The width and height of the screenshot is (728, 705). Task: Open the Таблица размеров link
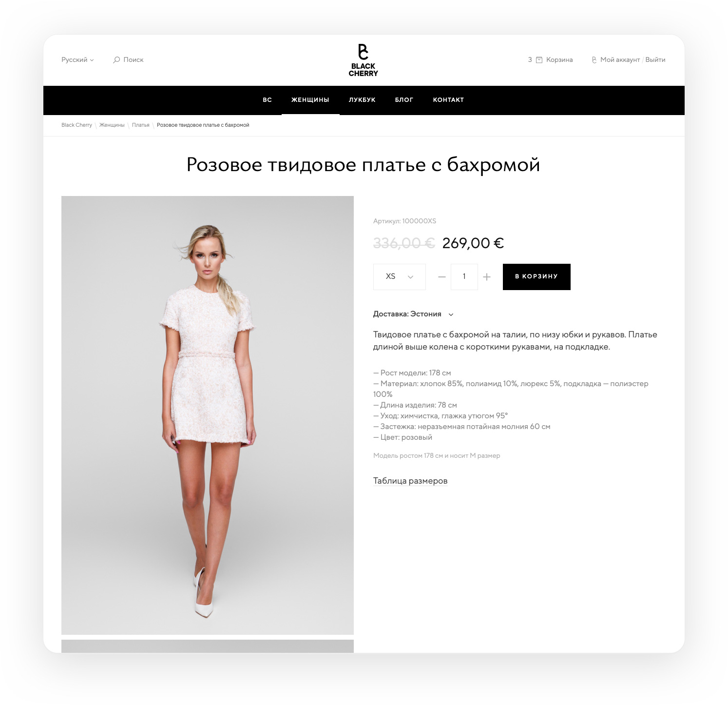click(410, 481)
